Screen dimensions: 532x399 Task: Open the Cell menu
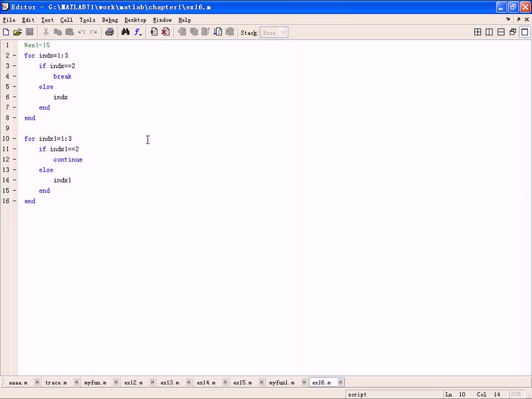(x=66, y=20)
